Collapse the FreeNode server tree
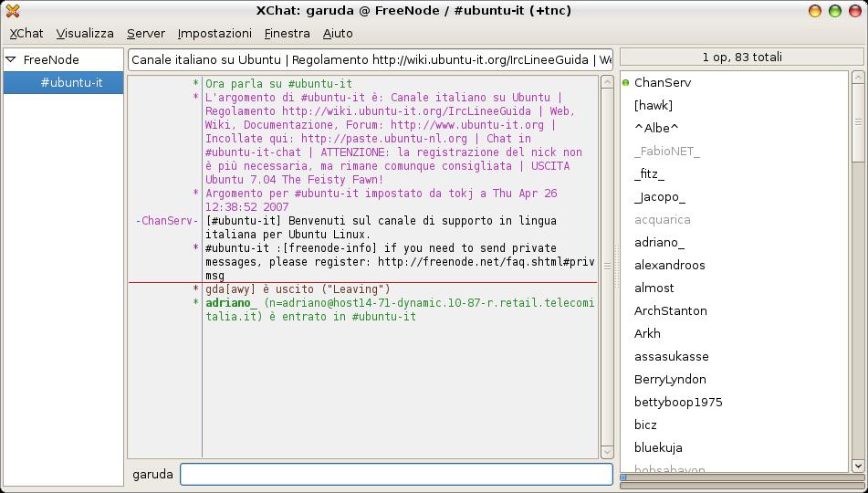Viewport: 868px width, 493px height. point(11,59)
